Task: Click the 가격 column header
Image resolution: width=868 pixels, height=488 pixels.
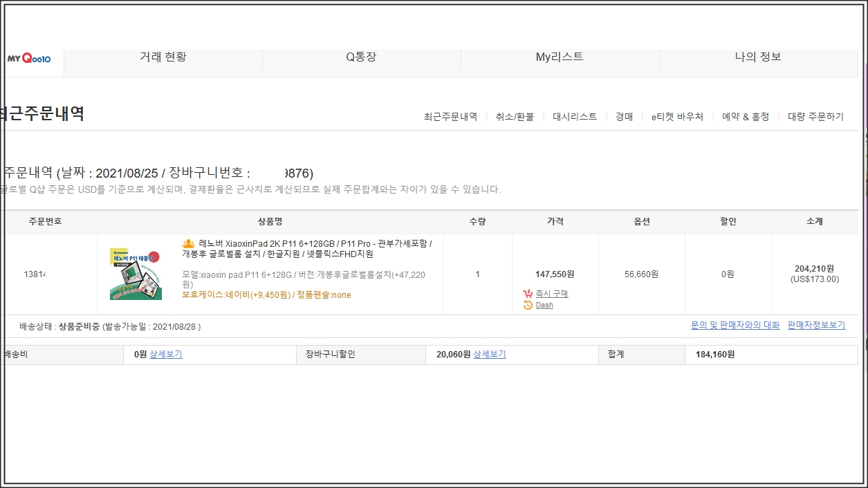Action: [x=555, y=221]
